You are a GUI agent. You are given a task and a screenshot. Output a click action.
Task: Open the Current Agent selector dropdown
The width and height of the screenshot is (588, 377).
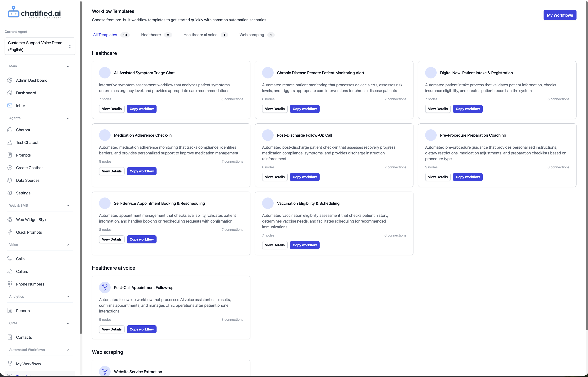(x=40, y=46)
